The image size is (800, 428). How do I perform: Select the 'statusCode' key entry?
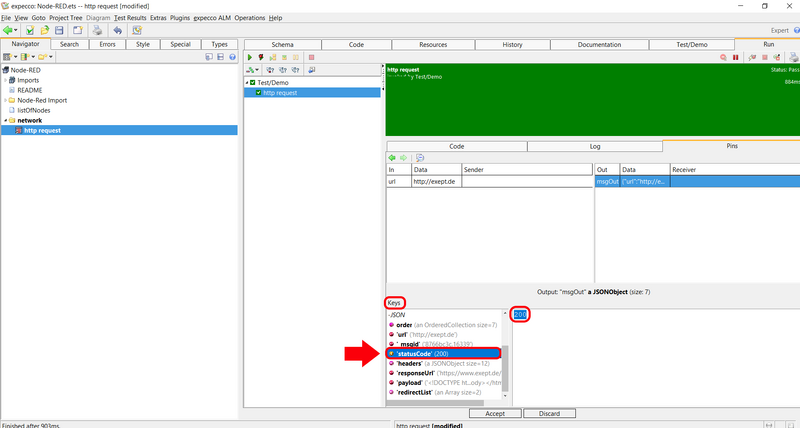pos(431,354)
